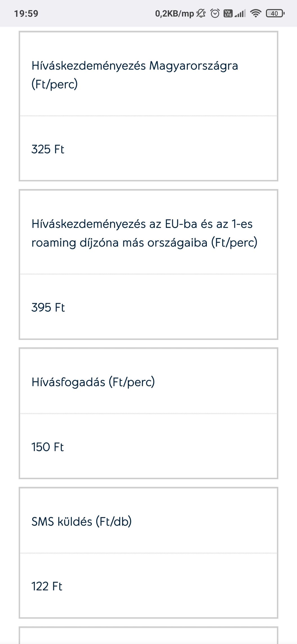Tap the Wi-Fi status icon
This screenshot has width=297, height=644.
click(x=256, y=13)
